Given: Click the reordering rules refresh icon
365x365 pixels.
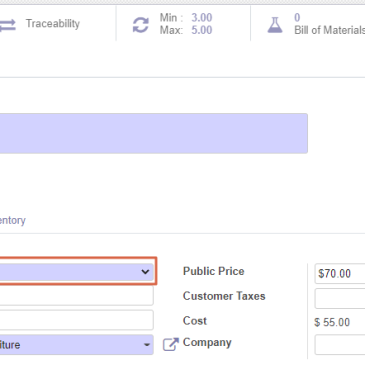Looking at the screenshot, I should click(x=141, y=25).
